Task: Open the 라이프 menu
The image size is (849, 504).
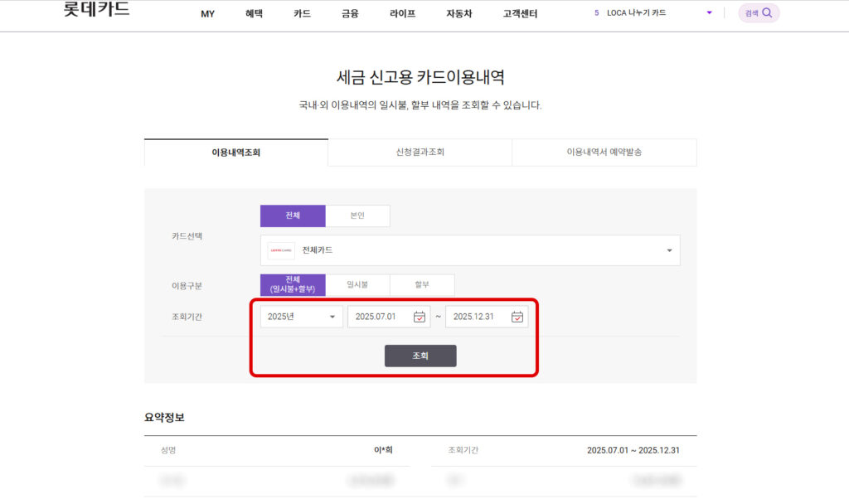Action: coord(401,13)
